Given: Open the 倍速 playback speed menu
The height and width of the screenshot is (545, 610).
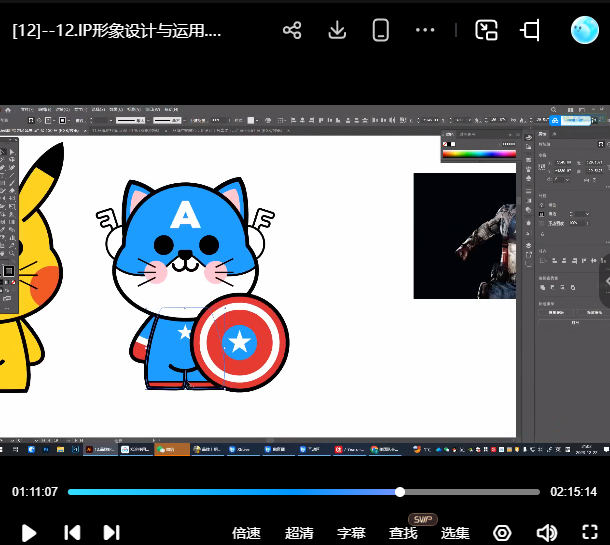Looking at the screenshot, I should point(246,533).
